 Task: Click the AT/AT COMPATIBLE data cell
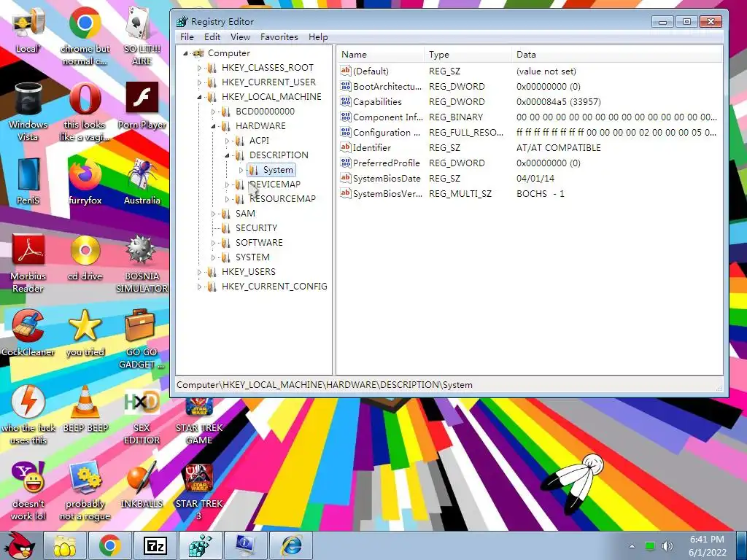click(x=558, y=147)
